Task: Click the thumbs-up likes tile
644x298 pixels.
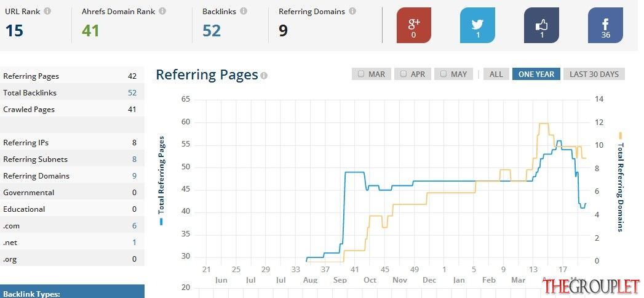Action: [541, 25]
